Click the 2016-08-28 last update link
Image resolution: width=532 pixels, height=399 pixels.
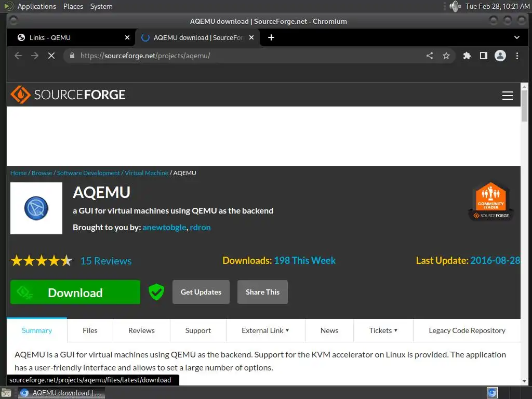point(495,261)
